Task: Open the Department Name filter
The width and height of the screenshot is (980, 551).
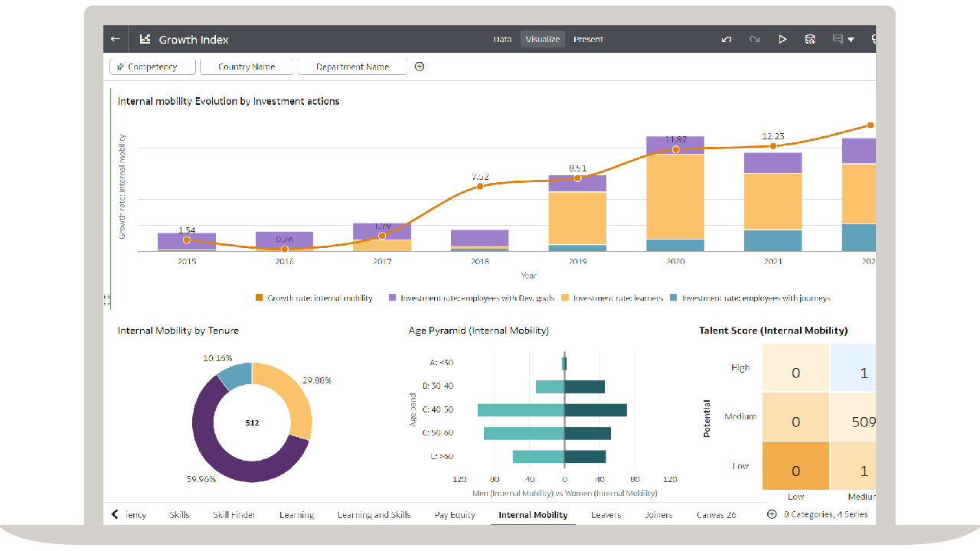Action: [x=352, y=67]
